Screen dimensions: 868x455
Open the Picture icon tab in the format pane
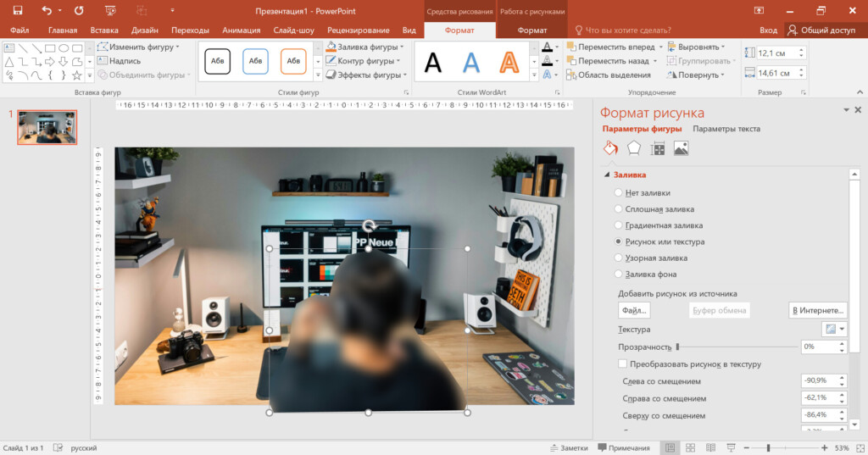tap(681, 148)
